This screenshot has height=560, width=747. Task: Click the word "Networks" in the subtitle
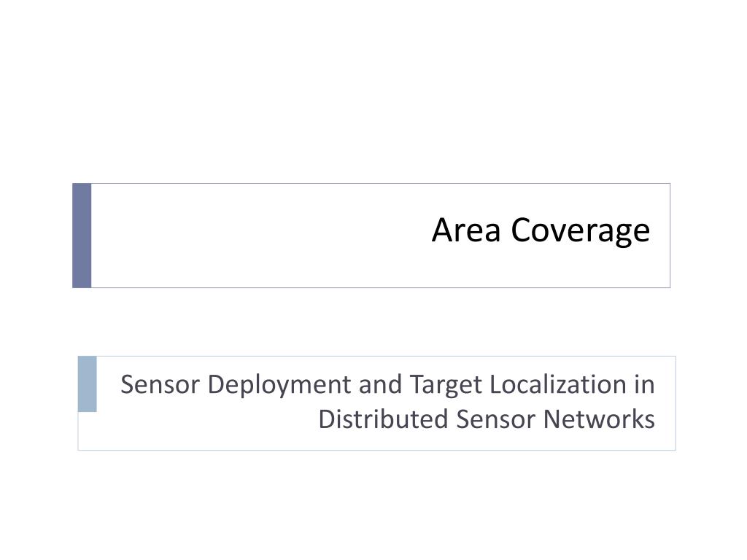[x=599, y=419]
